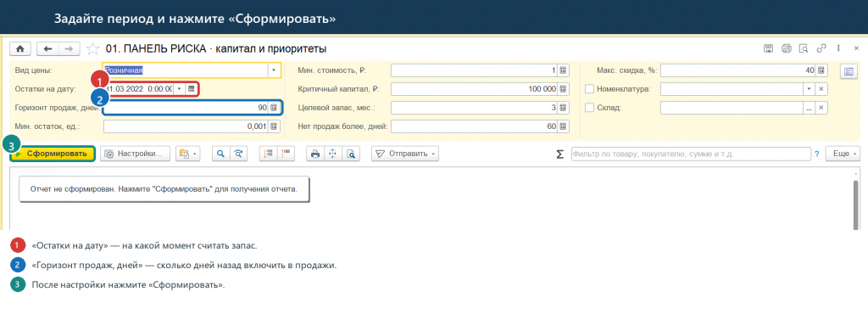
Task: Click the find next icon
Action: pos(238,154)
